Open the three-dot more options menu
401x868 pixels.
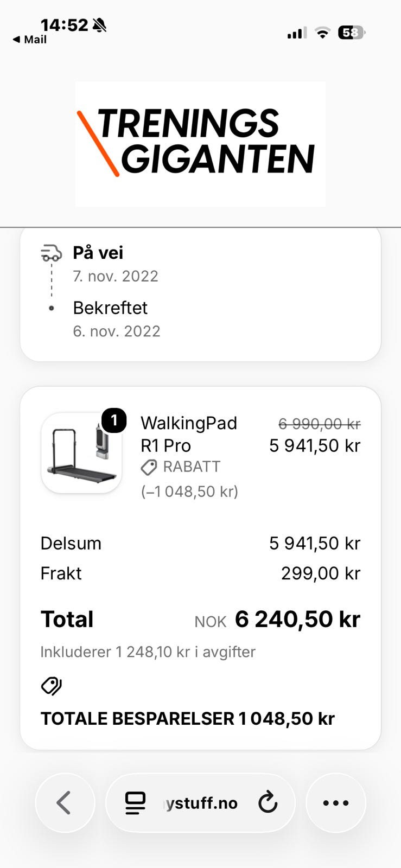[x=336, y=803]
